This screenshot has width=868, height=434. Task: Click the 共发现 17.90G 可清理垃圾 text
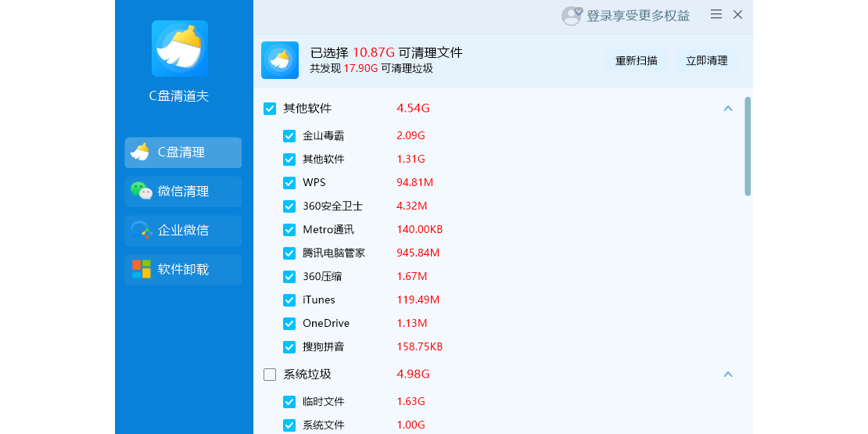click(371, 69)
